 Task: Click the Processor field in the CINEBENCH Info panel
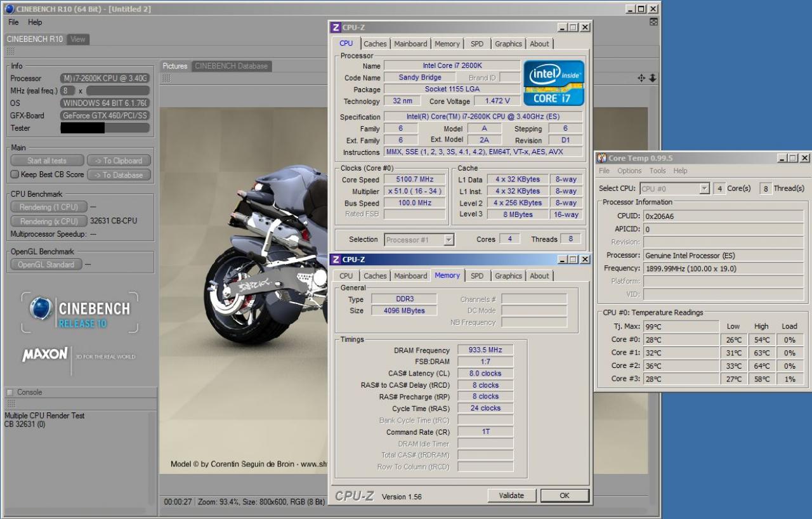pos(105,78)
